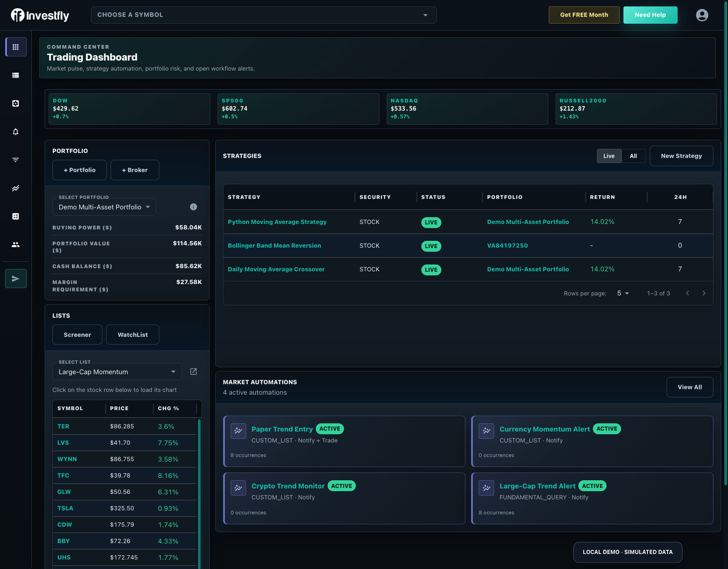Open Python Moving Average Strategy link
The height and width of the screenshot is (569, 728).
[277, 222]
